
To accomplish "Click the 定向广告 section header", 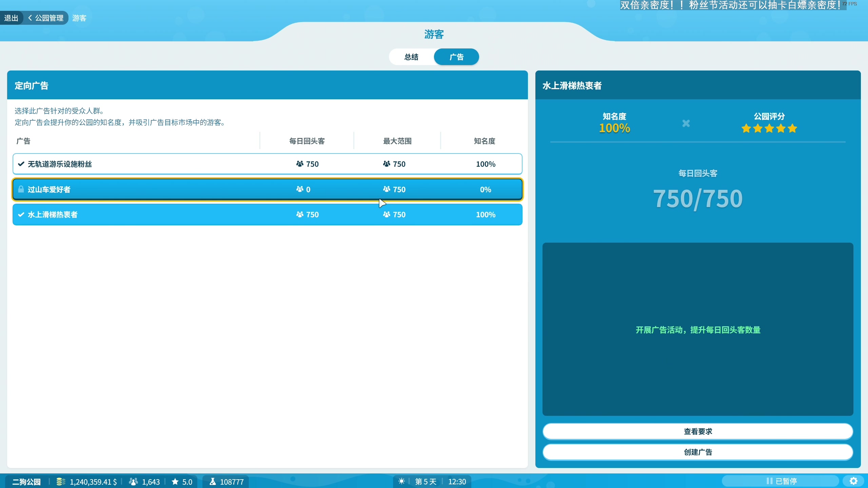I will [32, 86].
